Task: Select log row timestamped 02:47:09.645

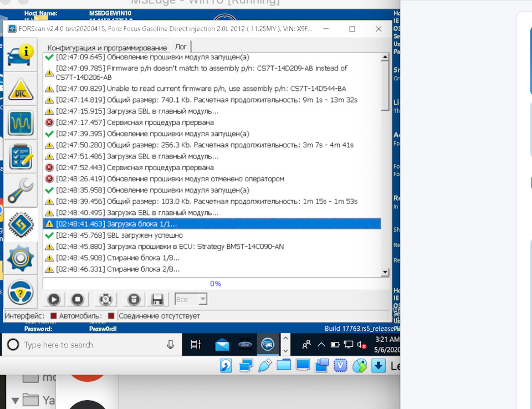Action: (212, 57)
